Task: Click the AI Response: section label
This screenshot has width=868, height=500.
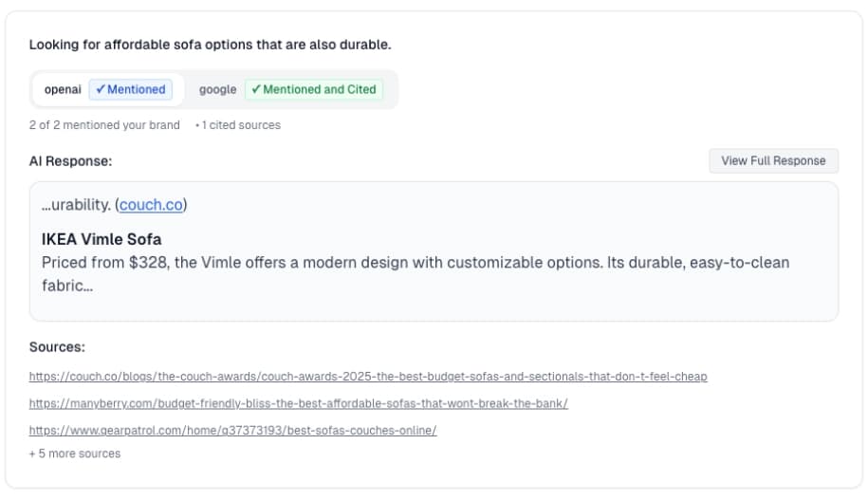Action: (70, 161)
